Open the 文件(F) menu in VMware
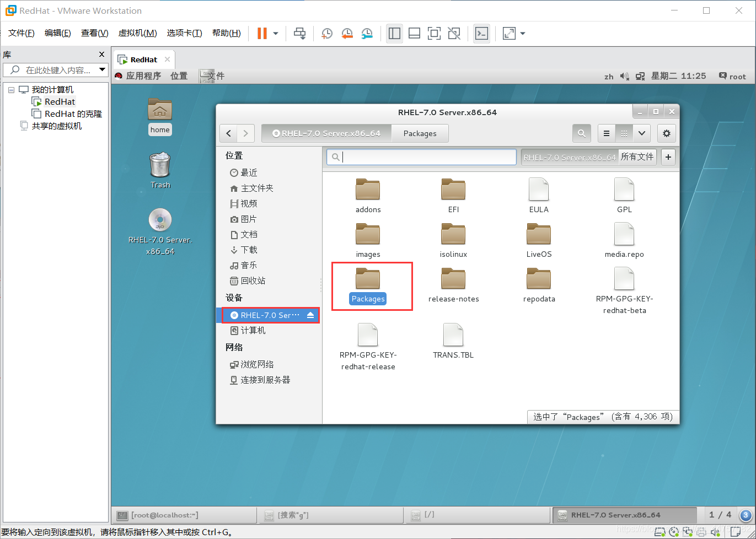The height and width of the screenshot is (539, 756). point(22,33)
